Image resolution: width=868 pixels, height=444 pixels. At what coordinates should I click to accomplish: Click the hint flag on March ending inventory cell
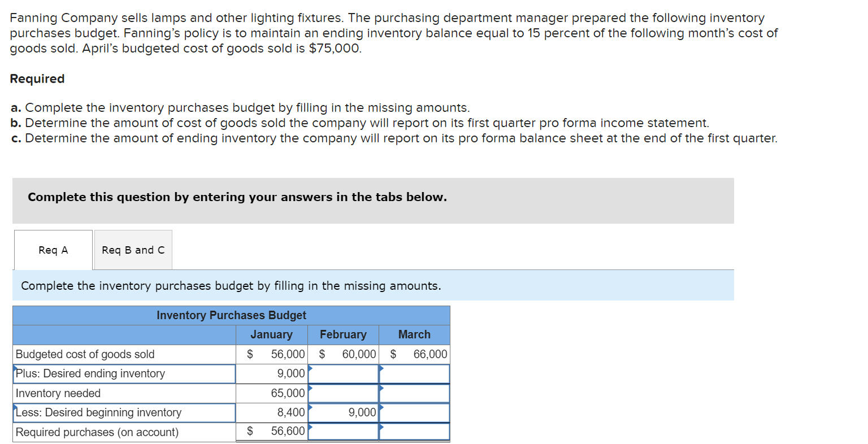click(x=381, y=369)
